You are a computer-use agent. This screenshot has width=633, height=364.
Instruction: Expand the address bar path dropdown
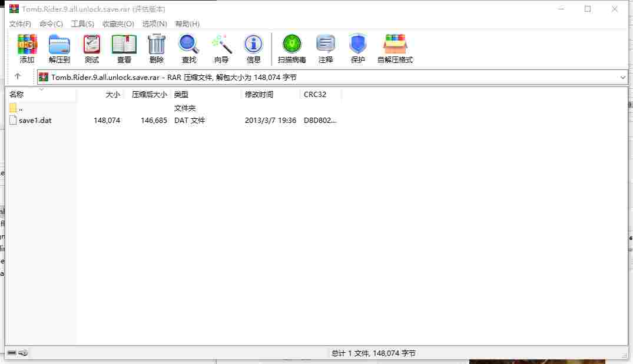click(x=622, y=77)
